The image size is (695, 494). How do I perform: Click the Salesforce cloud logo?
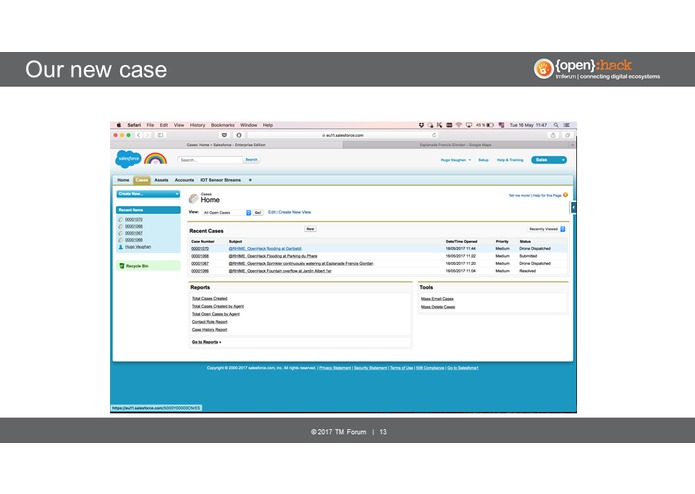point(128,159)
